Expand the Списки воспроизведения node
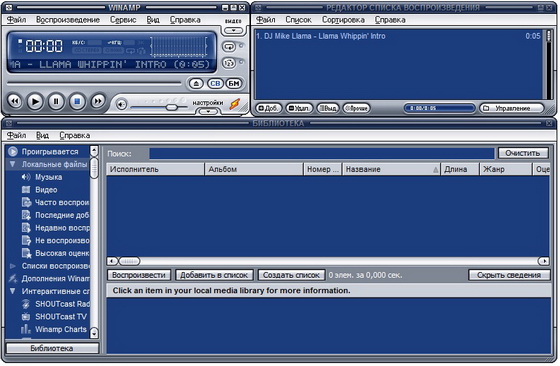The width and height of the screenshot is (560, 366). pos(13,266)
